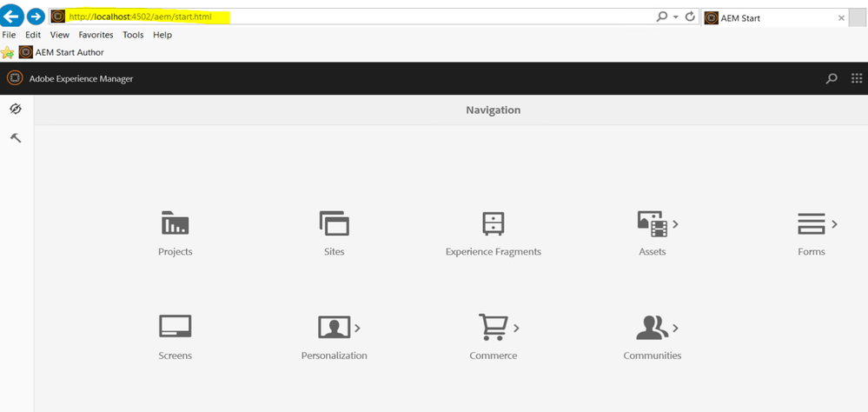Select the Tools hammer icon in sidebar
The image size is (868, 412).
click(x=16, y=138)
